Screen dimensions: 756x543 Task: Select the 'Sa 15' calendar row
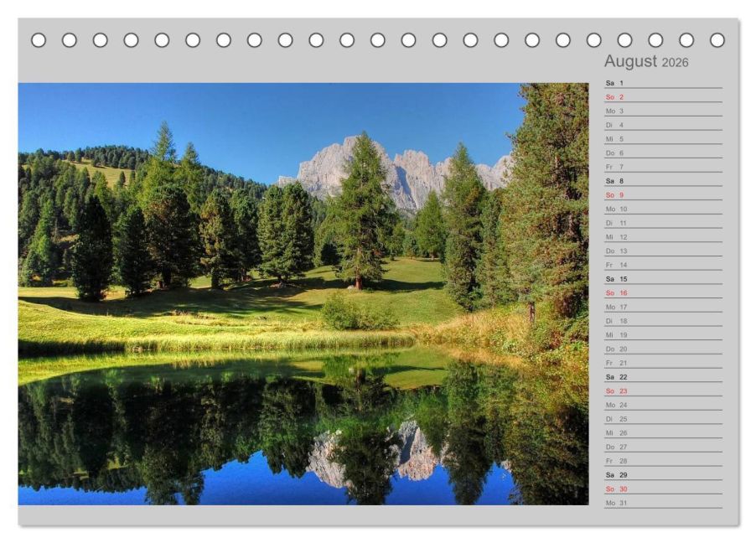[x=664, y=279]
